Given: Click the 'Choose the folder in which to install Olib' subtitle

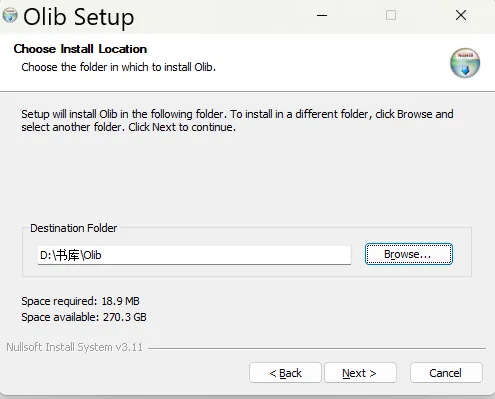Looking at the screenshot, I should 119,67.
